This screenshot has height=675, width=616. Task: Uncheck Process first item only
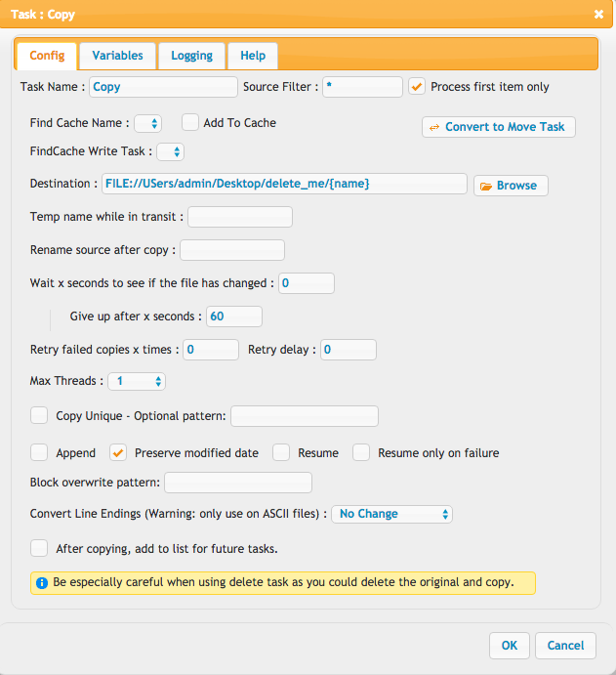point(417,86)
